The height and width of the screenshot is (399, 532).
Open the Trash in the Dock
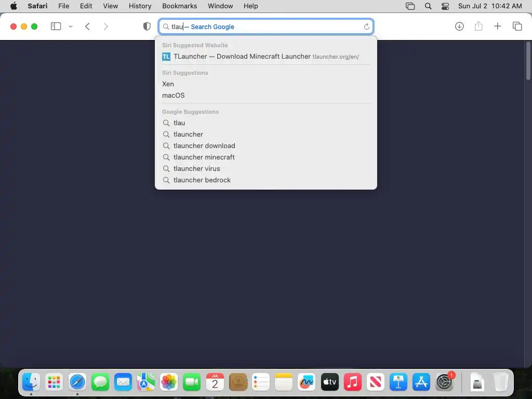[x=500, y=382]
